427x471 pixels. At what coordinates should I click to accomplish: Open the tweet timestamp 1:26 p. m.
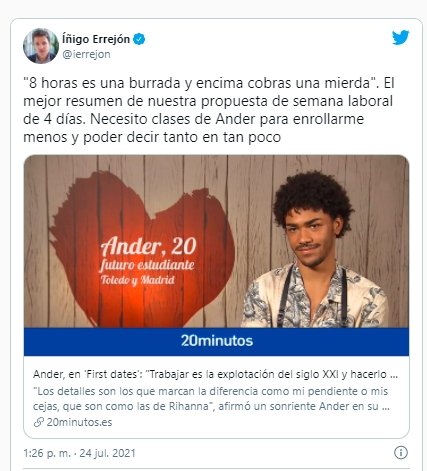47,453
